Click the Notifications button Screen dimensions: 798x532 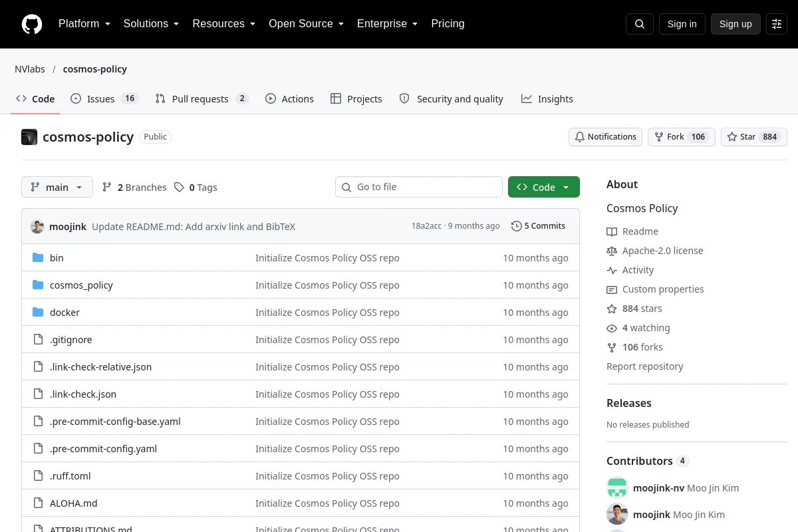coord(606,137)
